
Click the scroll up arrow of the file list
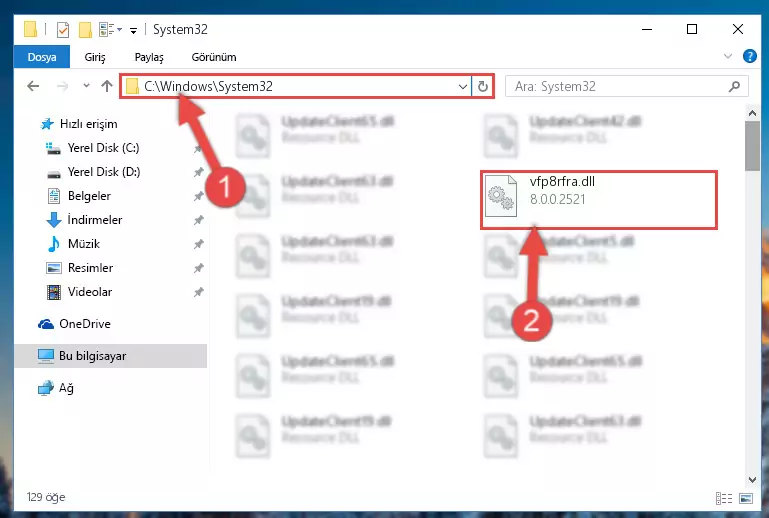(752, 113)
